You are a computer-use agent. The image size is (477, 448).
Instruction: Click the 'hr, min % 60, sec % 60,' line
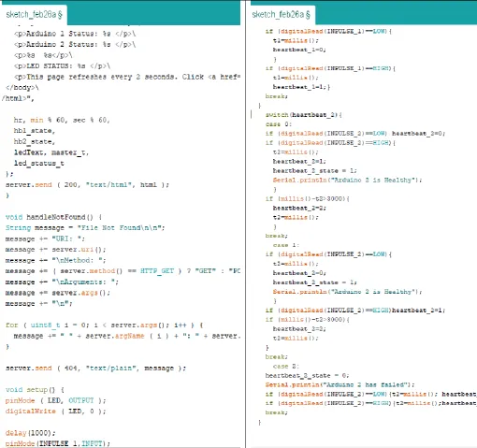click(x=62, y=120)
